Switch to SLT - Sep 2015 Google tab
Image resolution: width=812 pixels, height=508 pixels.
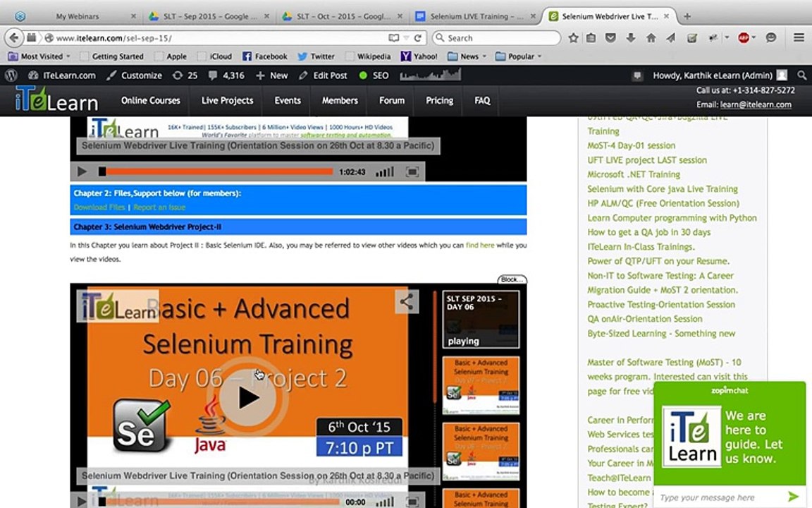point(210,16)
